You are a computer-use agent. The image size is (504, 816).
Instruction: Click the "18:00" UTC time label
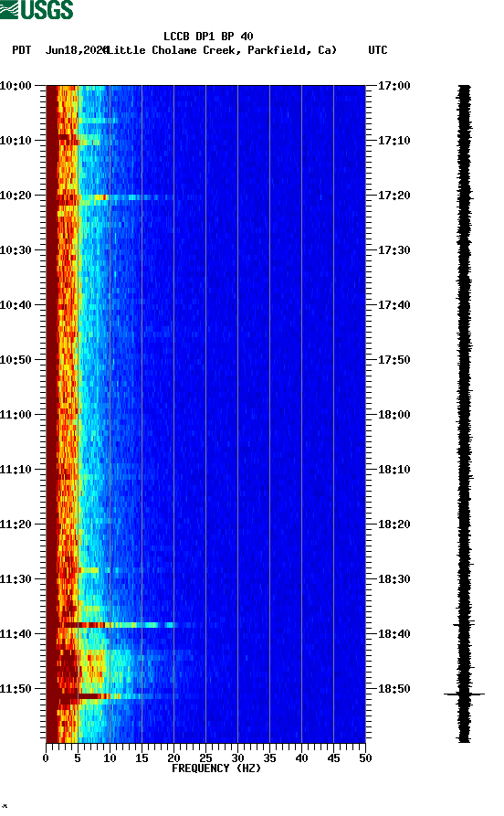tap(394, 415)
